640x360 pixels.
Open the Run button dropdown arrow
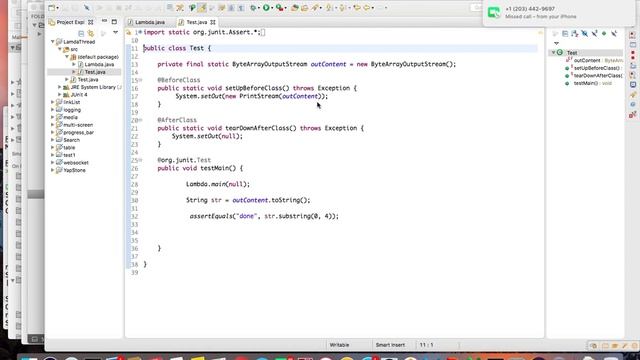click(x=272, y=8)
